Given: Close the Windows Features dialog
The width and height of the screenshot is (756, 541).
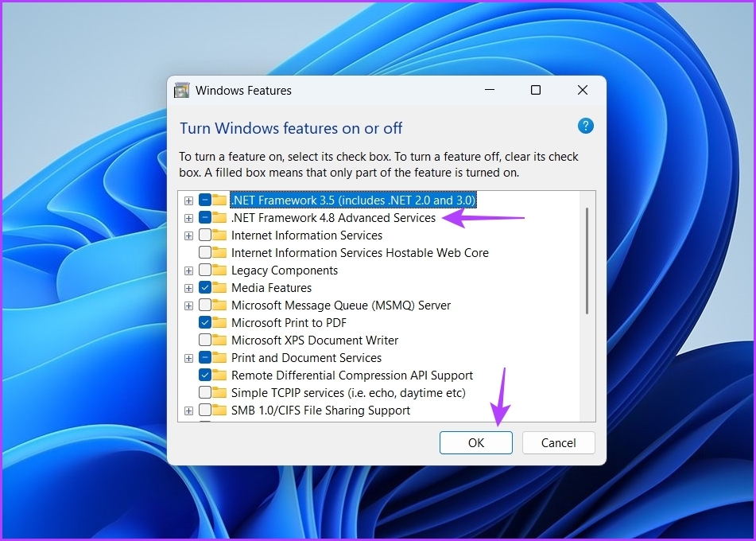Looking at the screenshot, I should [583, 90].
